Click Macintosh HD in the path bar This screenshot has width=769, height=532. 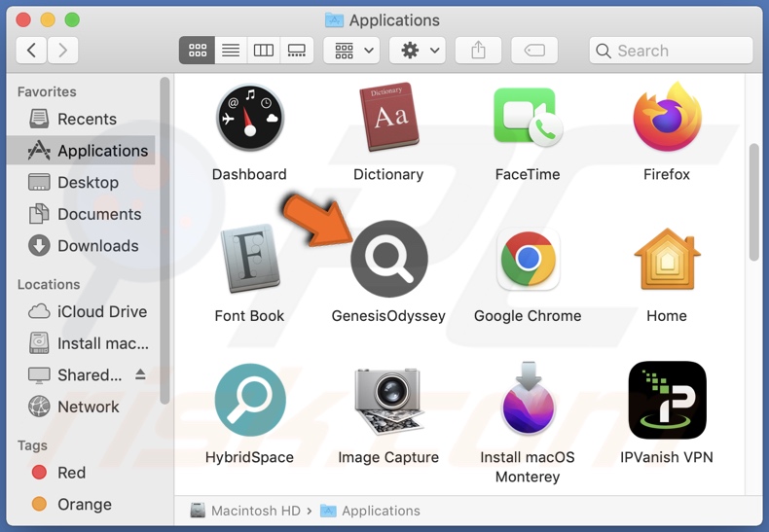tap(245, 511)
